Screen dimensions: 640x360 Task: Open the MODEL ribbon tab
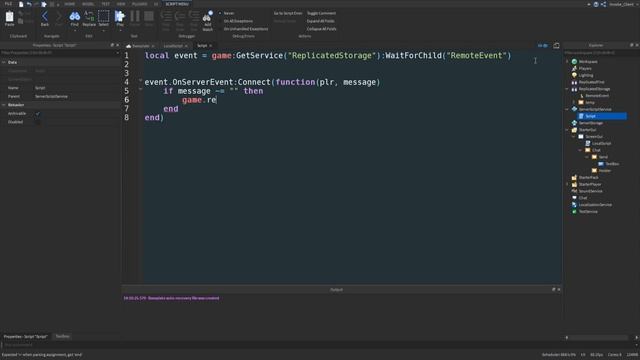(88, 4)
